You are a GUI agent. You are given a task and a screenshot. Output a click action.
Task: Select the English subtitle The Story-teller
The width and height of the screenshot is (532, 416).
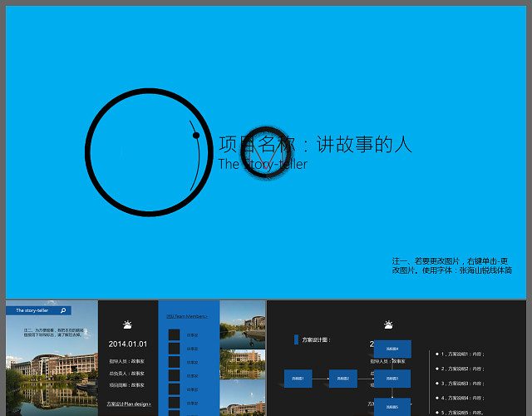(263, 165)
